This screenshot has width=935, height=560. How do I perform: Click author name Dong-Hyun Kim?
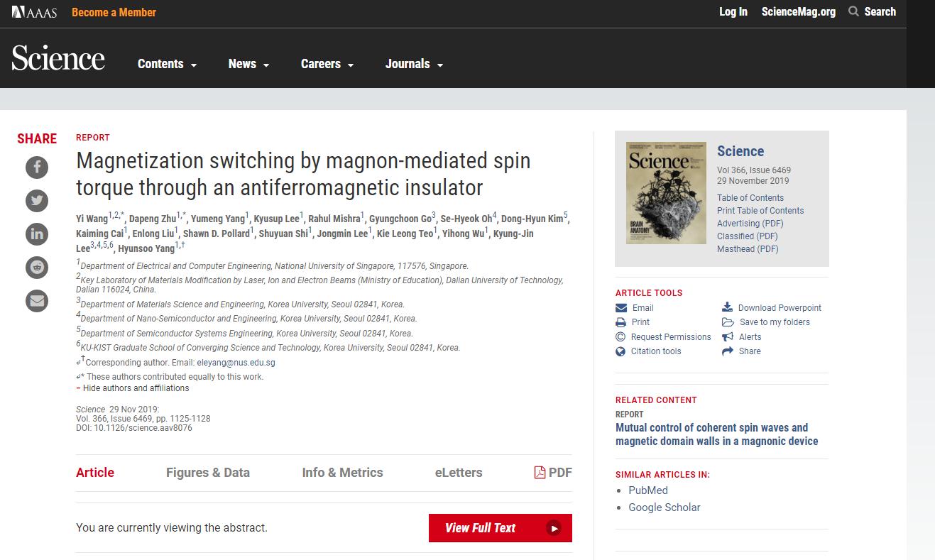[532, 219]
